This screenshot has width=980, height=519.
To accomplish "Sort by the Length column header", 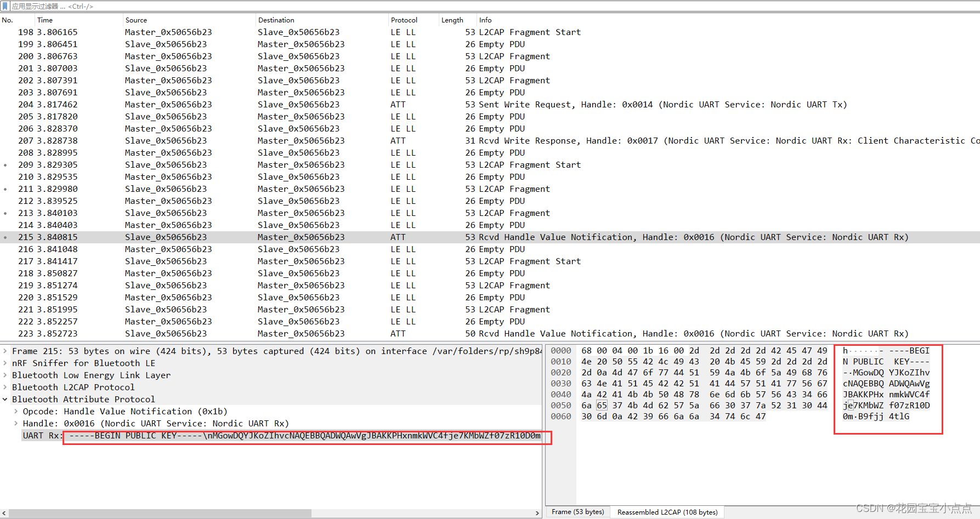I will [x=452, y=20].
